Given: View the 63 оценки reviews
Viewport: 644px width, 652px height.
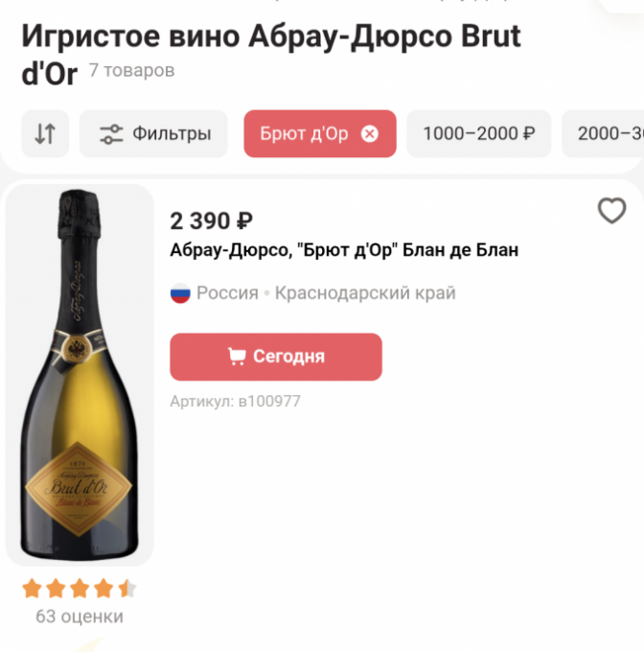Looking at the screenshot, I should (80, 616).
